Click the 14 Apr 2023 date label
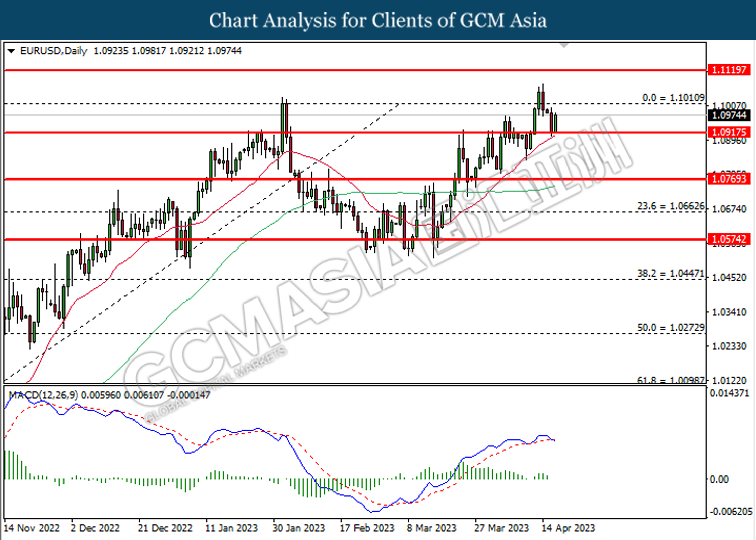The width and height of the screenshot is (756, 540). [x=569, y=528]
